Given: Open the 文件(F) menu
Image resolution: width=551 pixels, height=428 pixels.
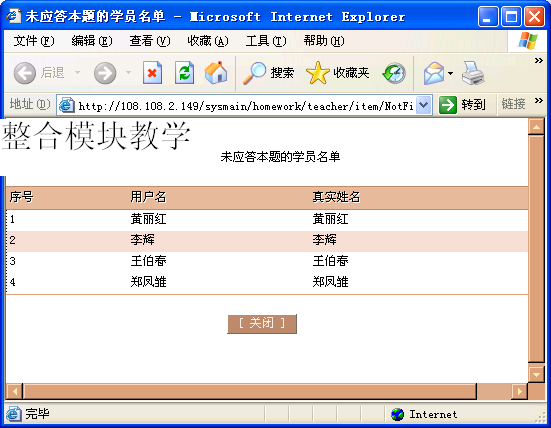Looking at the screenshot, I should click(x=34, y=41).
